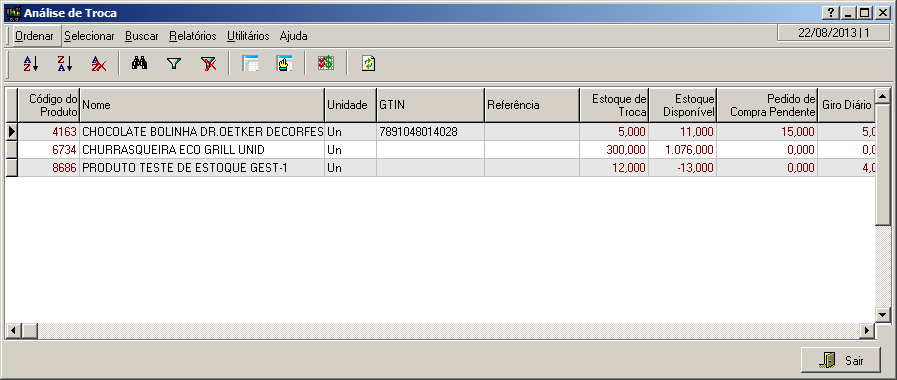
Task: Click the grid icon with hand pointer
Action: point(284,64)
